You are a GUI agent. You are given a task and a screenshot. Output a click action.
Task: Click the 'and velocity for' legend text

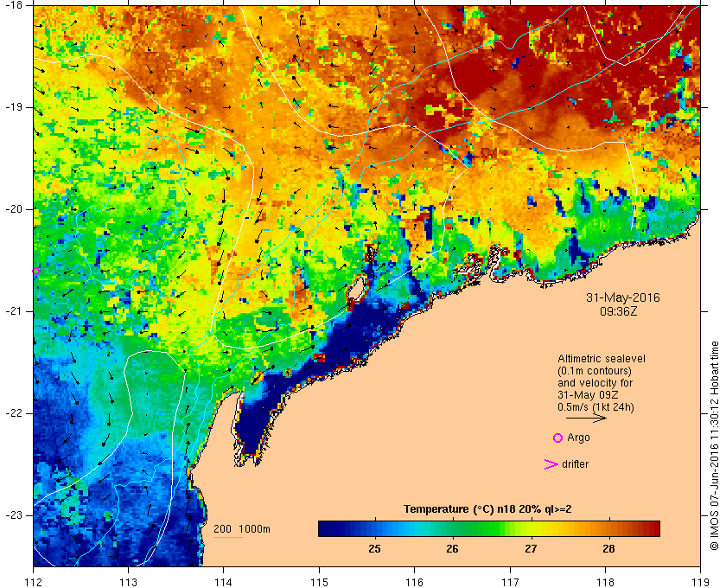tap(595, 383)
